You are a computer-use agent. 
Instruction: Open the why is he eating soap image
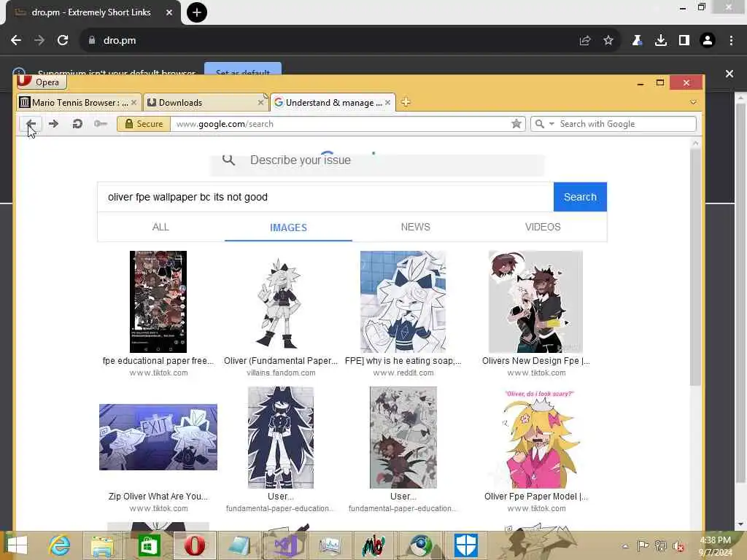403,301
